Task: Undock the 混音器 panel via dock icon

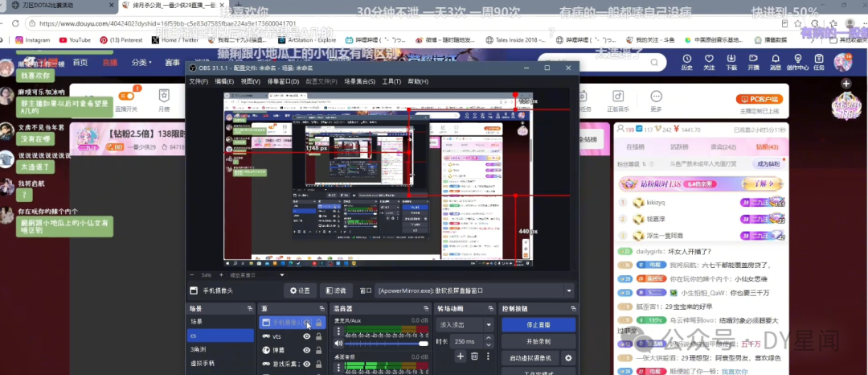Action: [x=428, y=308]
